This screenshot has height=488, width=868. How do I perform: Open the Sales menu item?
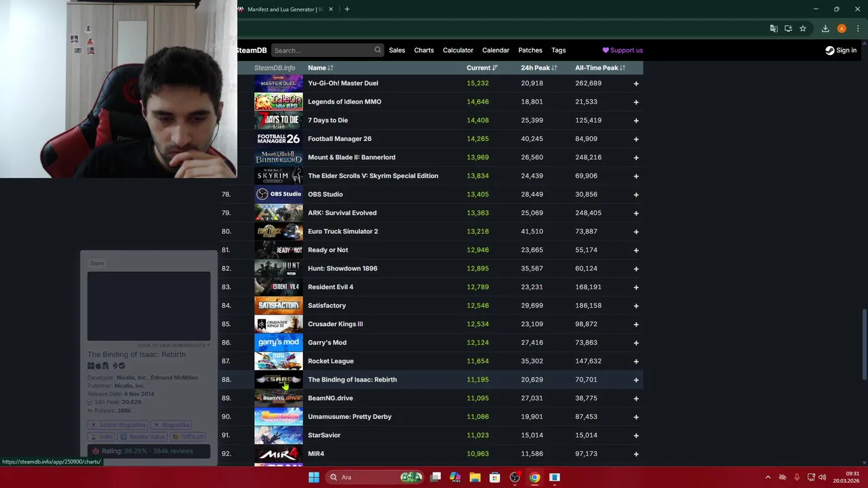point(397,50)
